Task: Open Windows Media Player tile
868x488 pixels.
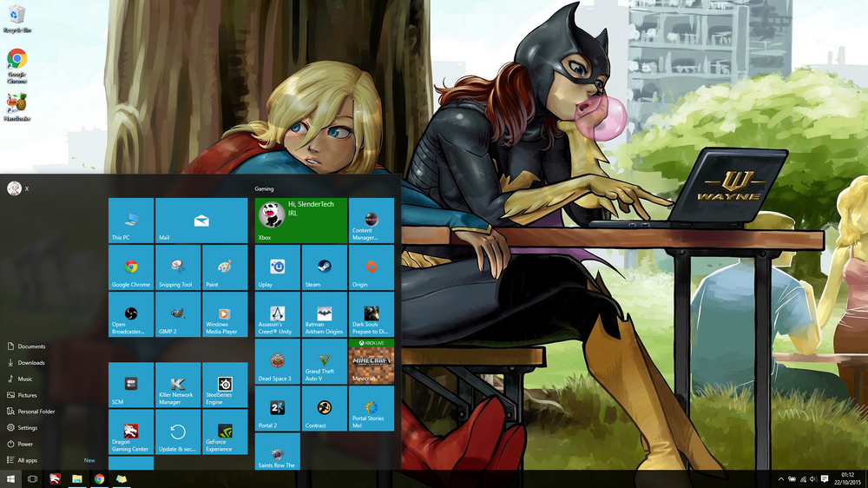Action: click(x=225, y=314)
